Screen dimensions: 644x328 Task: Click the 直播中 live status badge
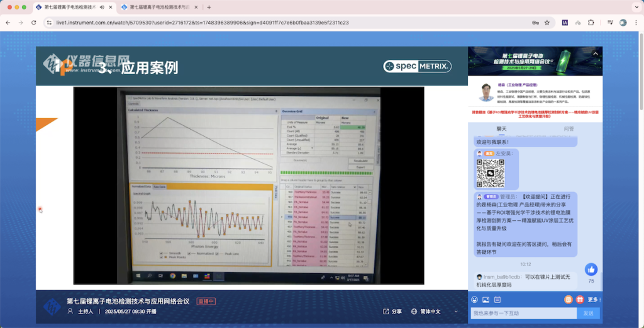[206, 302]
